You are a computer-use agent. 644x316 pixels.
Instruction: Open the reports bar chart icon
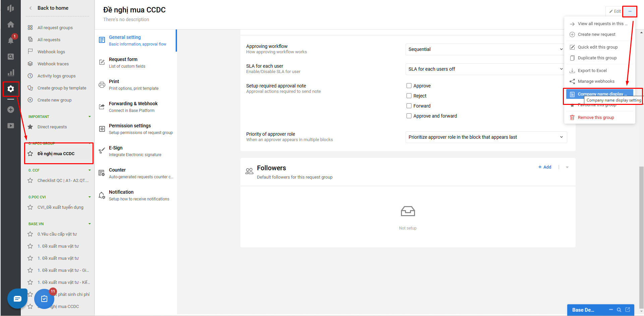(x=11, y=73)
